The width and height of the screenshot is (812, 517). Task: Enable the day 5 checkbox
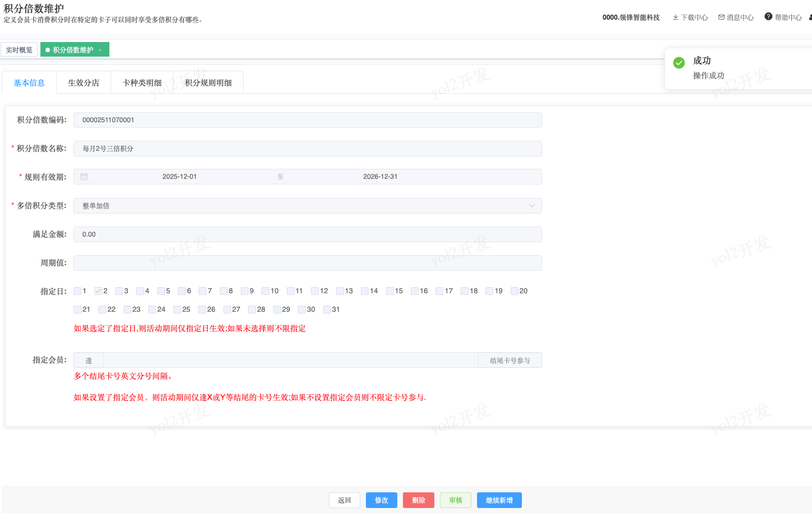click(161, 291)
